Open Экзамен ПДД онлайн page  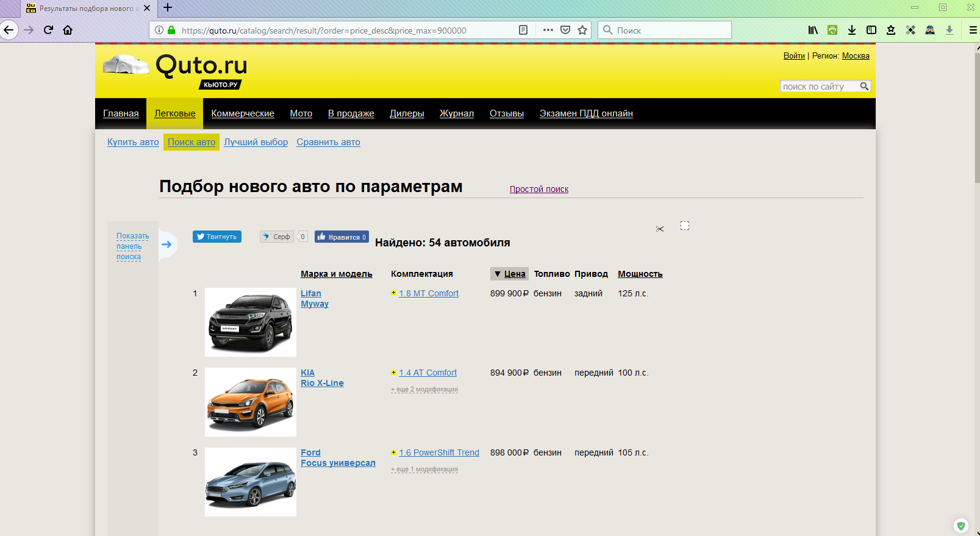pos(586,113)
